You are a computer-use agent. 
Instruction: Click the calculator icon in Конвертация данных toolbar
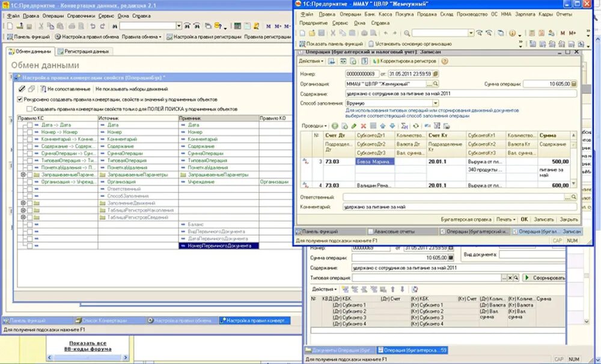coord(237,26)
